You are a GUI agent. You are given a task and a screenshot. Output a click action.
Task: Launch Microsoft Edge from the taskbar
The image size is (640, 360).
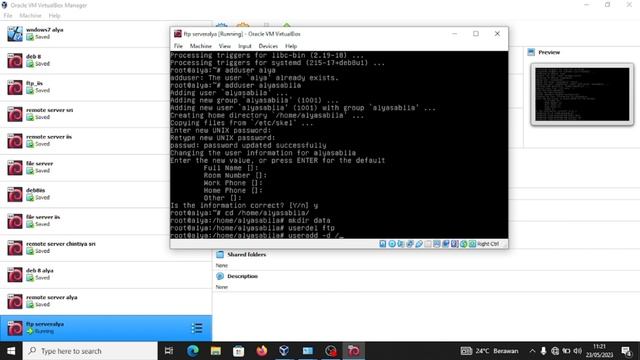pyautogui.click(x=193, y=351)
